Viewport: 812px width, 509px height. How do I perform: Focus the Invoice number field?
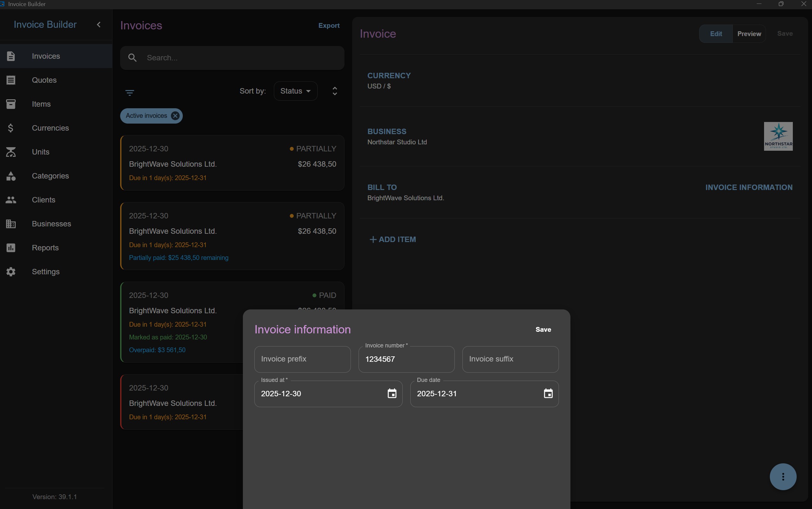tap(406, 359)
